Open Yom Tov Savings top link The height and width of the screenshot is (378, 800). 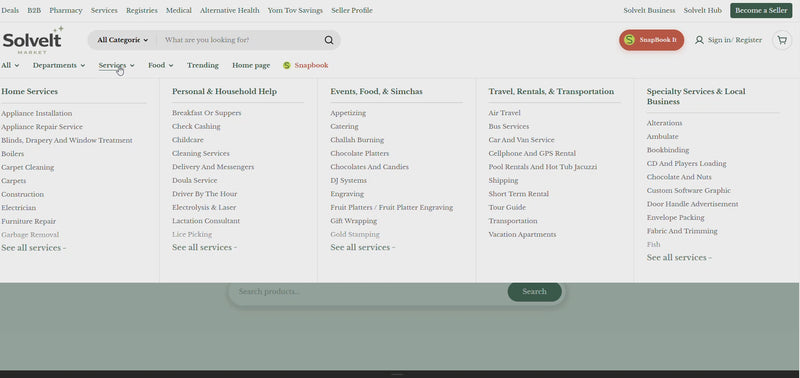click(x=295, y=10)
